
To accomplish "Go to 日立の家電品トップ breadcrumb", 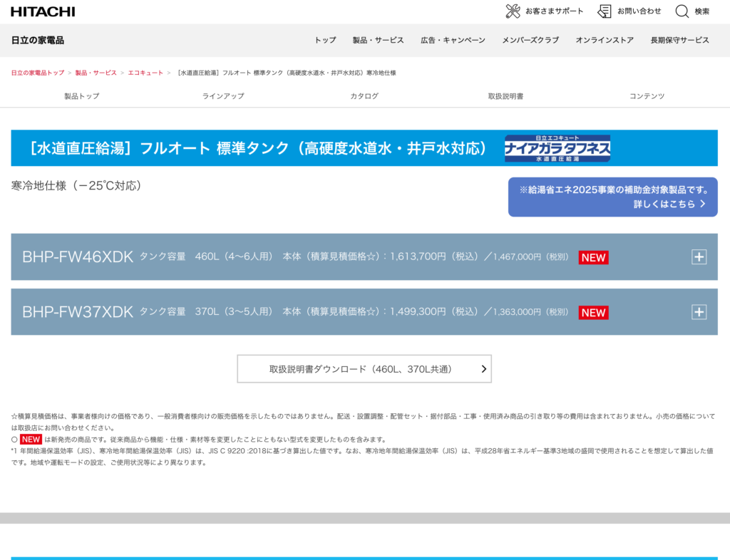I will point(37,73).
